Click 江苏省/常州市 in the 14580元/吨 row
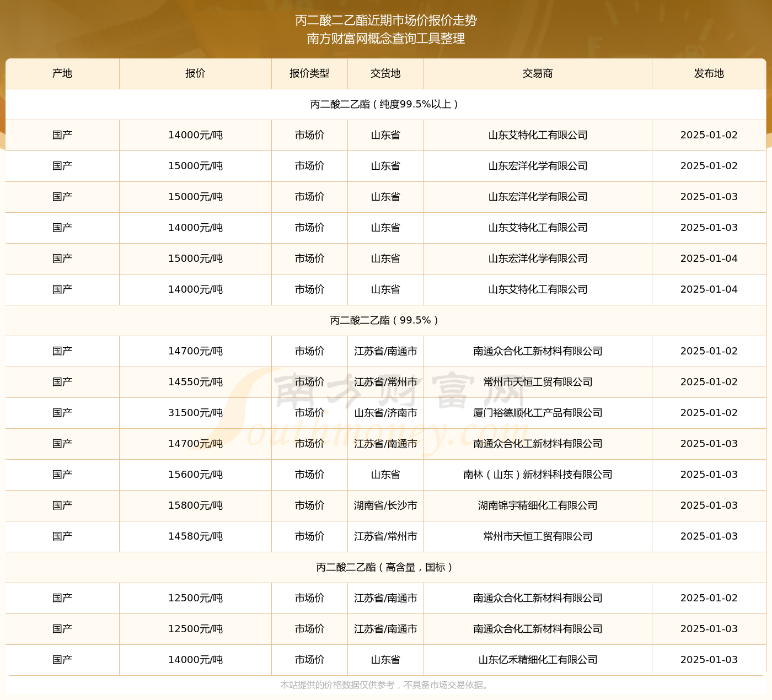Screen dimensions: 772x700 coord(385,536)
